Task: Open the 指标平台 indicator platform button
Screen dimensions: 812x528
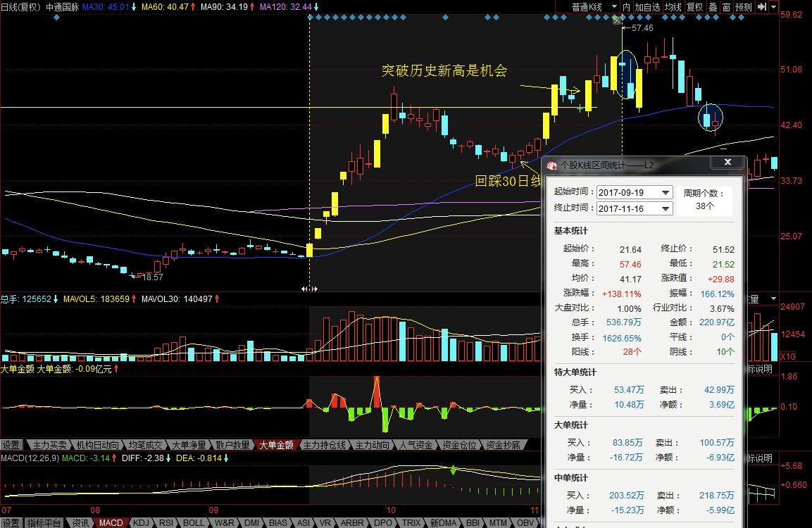Action: 44,522
